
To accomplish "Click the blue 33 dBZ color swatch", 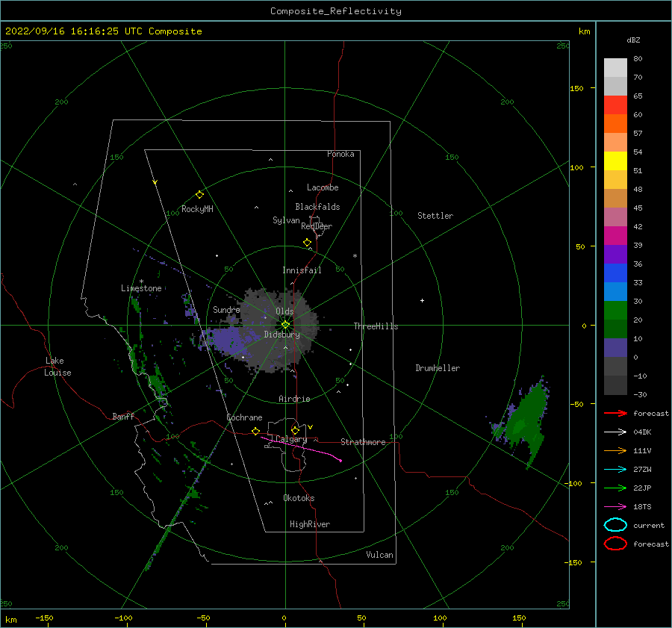I will tap(615, 273).
